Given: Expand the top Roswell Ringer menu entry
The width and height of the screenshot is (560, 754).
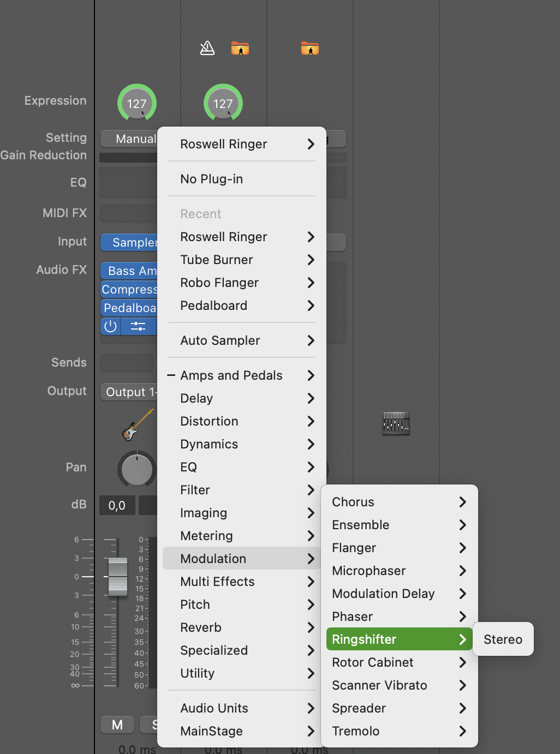Looking at the screenshot, I should point(242,144).
